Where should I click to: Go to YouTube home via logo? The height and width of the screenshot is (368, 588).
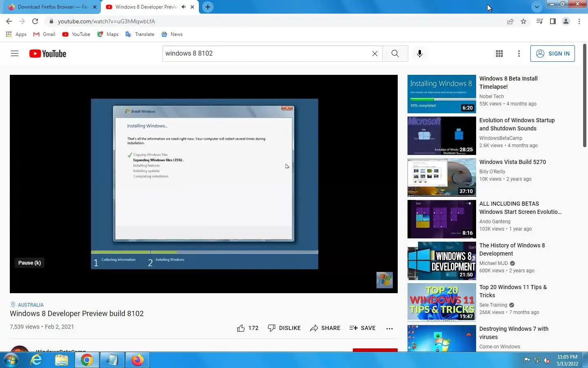(48, 54)
